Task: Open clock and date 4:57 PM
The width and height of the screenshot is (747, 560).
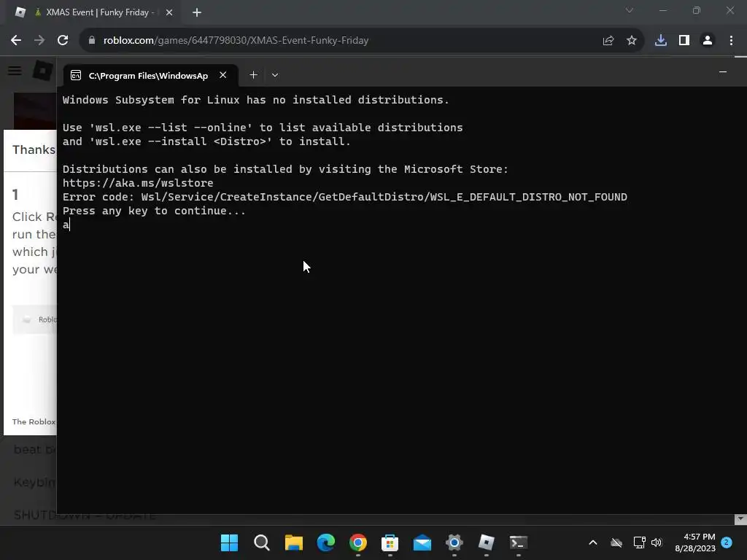Action: [x=695, y=542]
